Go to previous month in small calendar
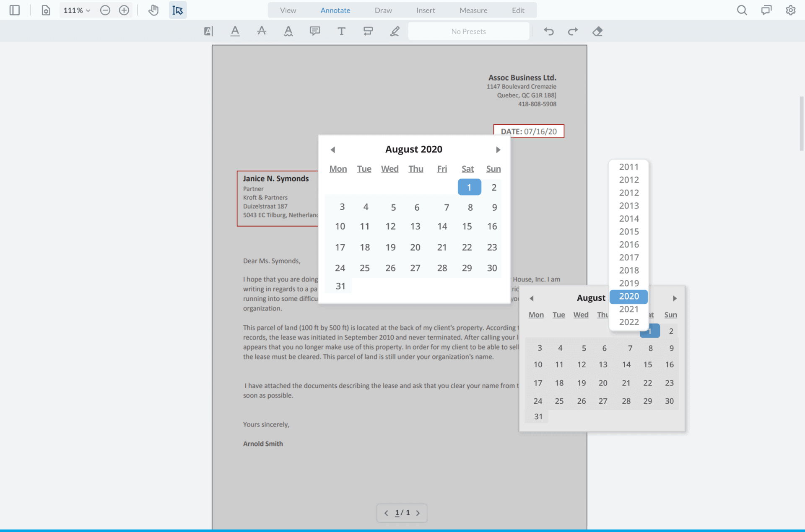 (x=531, y=298)
